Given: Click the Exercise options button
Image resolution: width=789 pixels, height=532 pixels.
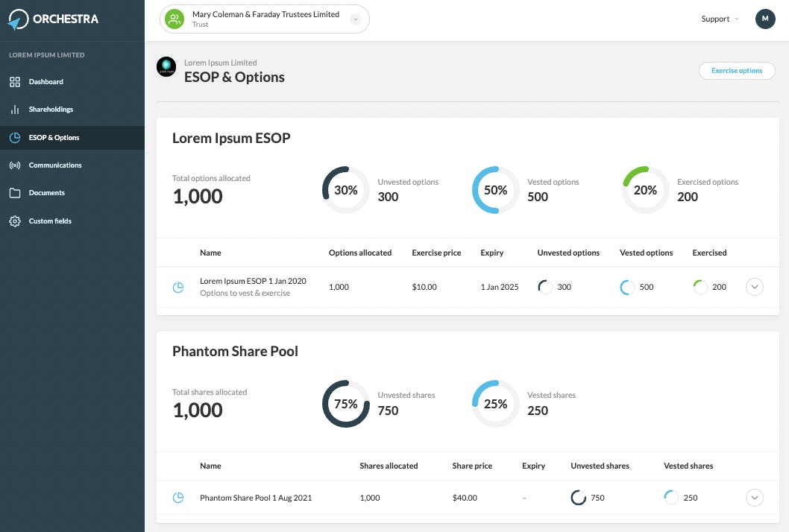Looking at the screenshot, I should 737,71.
